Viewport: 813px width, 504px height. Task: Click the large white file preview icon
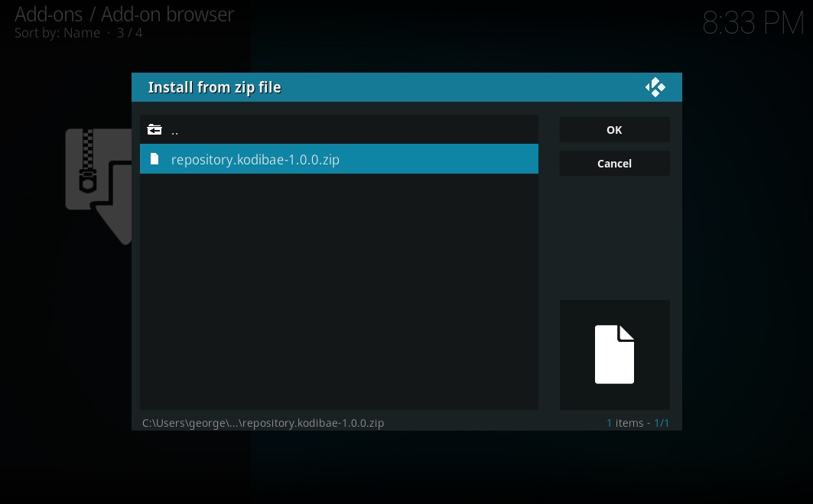tap(614, 355)
